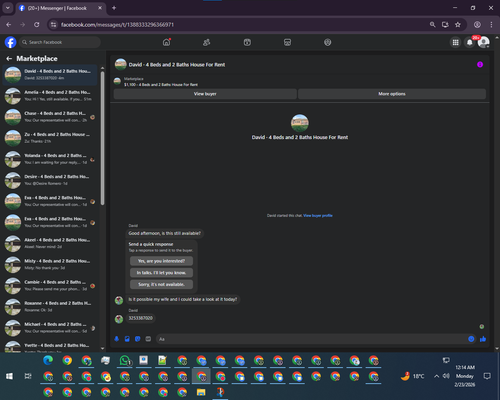Click the conversation list scroll-down arrow
This screenshot has height=400, width=500.
102,349
